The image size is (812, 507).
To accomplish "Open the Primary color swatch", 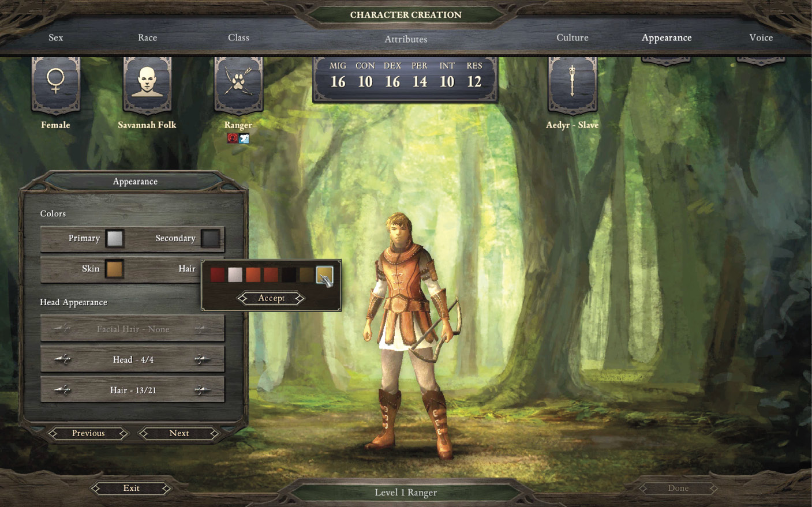I will [x=115, y=238].
